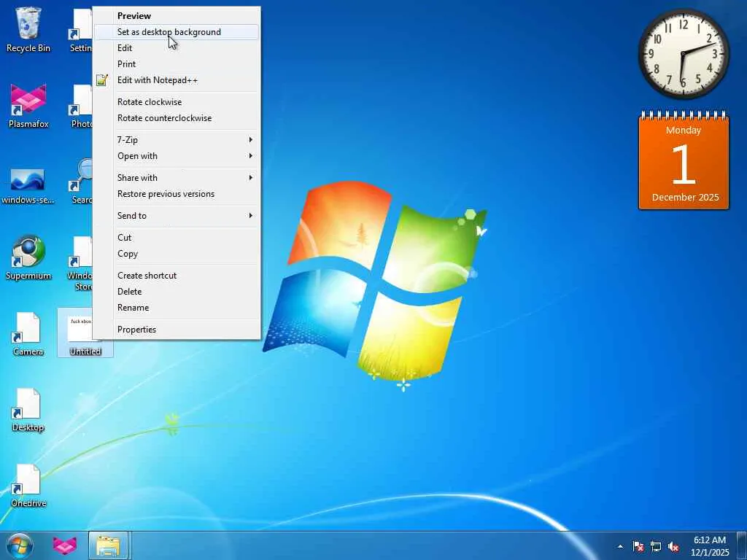
Task: Choose Cut from the context menu
Action: pos(177,238)
